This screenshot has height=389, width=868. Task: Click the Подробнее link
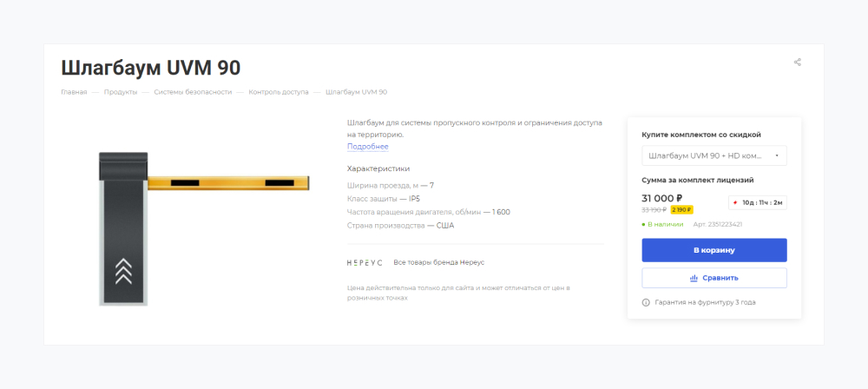tap(367, 146)
